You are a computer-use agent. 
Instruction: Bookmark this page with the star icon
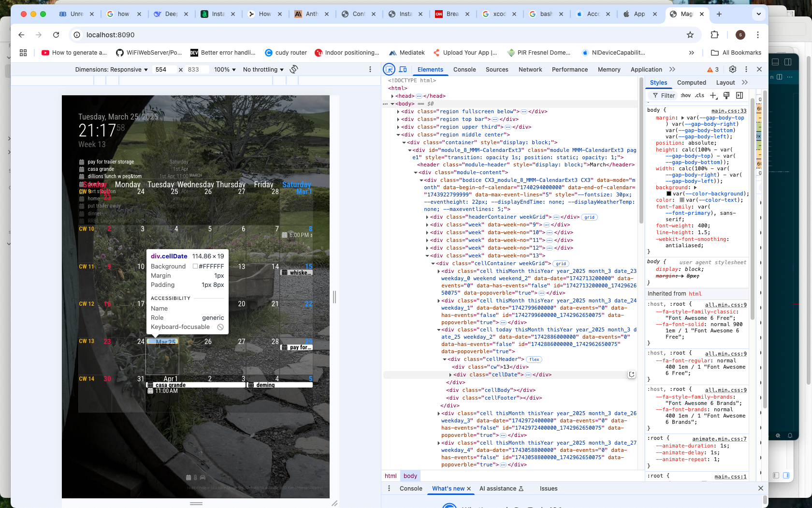[690, 35]
